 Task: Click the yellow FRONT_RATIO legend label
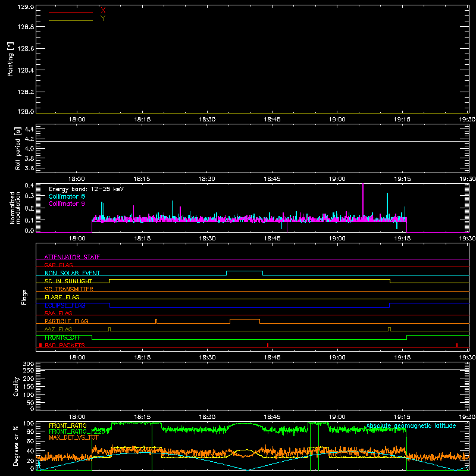[68, 425]
